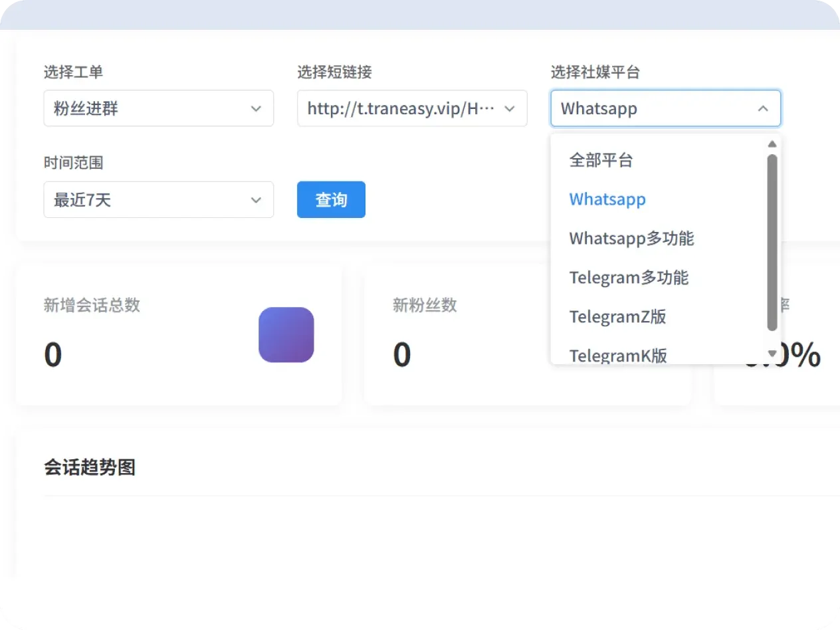Viewport: 840px width, 630px height.
Task: Choose the highlighted Whatsapp option in list
Action: coord(659,199)
